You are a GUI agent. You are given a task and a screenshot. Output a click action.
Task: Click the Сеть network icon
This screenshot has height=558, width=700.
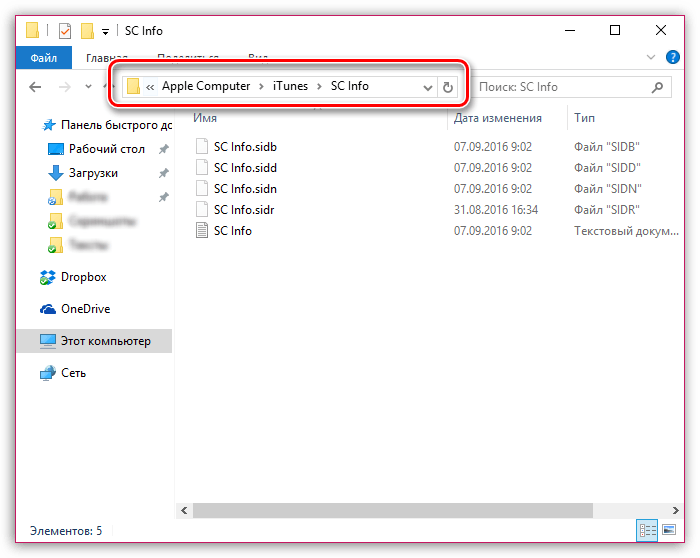[48, 373]
